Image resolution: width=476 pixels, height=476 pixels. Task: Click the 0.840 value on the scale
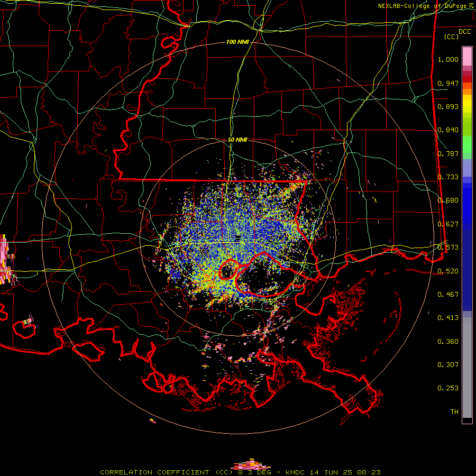coord(448,130)
